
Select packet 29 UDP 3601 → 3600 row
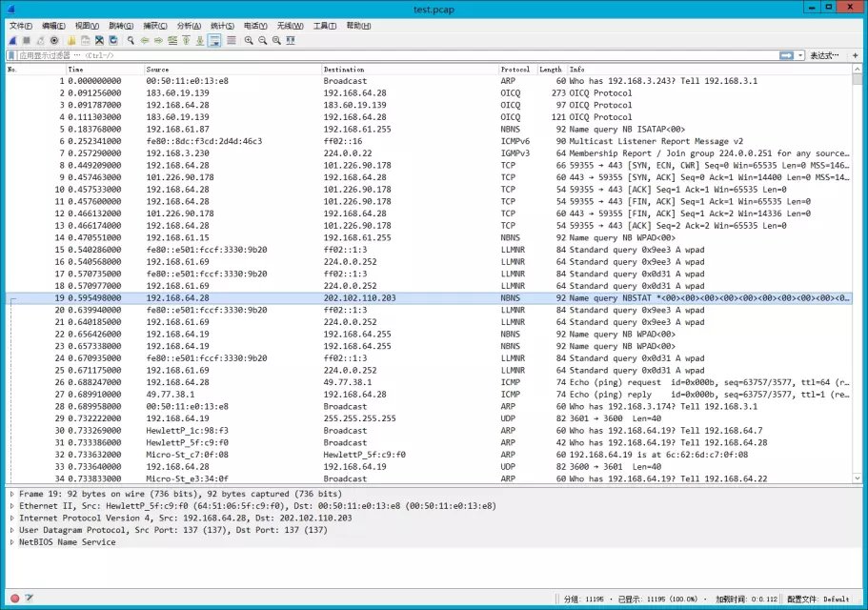pos(429,418)
